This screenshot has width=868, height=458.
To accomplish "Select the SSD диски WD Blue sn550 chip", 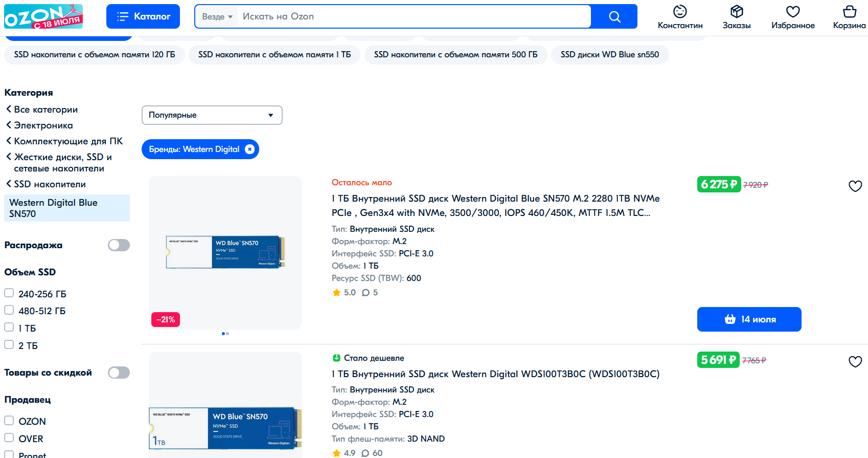I will [x=610, y=55].
